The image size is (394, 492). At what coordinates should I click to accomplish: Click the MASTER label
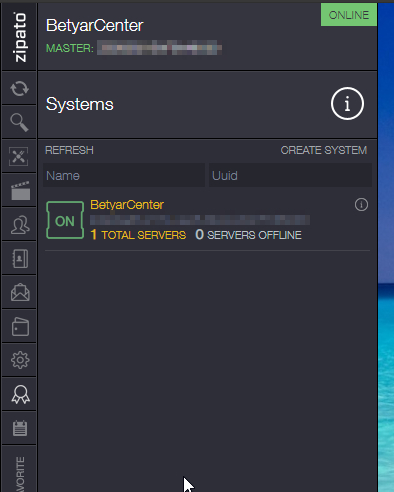click(x=70, y=48)
